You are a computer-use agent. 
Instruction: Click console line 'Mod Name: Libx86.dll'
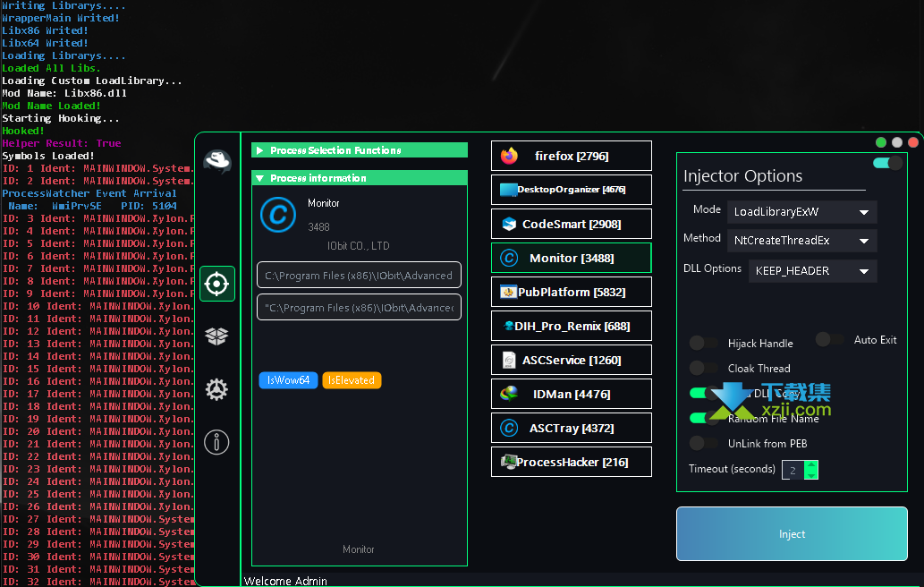64,93
